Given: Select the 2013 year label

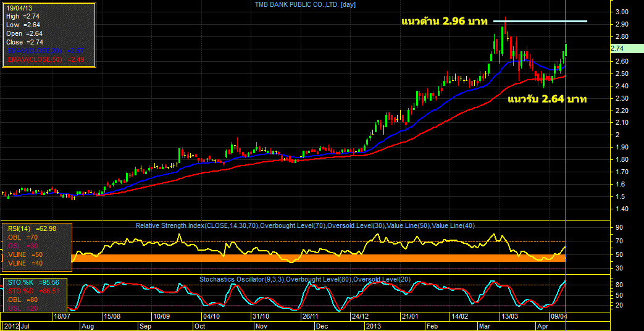Looking at the screenshot, I should tap(372, 326).
